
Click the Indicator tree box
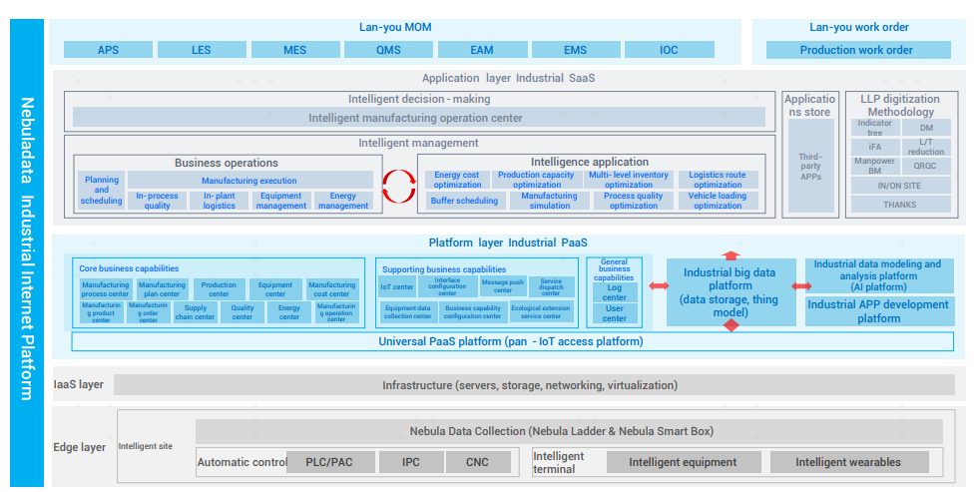[x=875, y=128]
